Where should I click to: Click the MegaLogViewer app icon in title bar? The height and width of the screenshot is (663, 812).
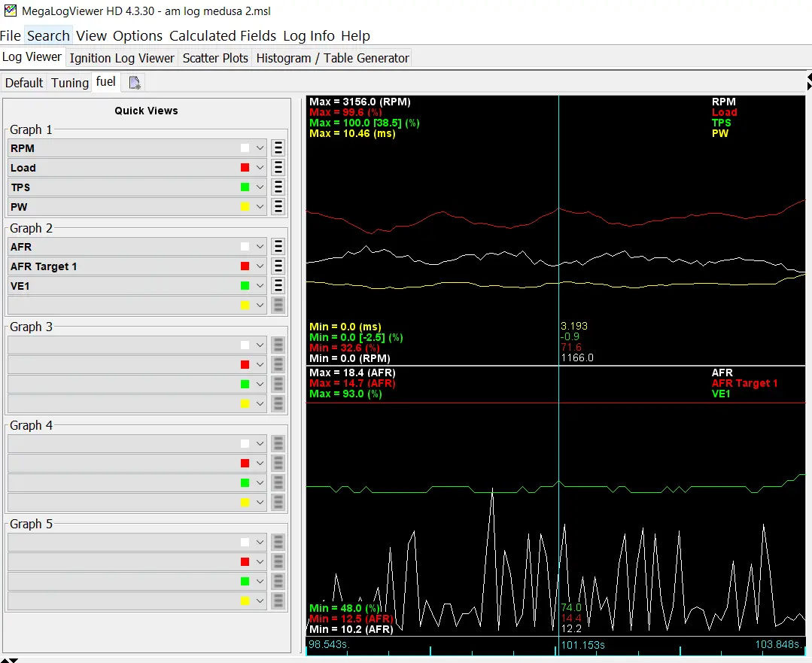(x=10, y=11)
